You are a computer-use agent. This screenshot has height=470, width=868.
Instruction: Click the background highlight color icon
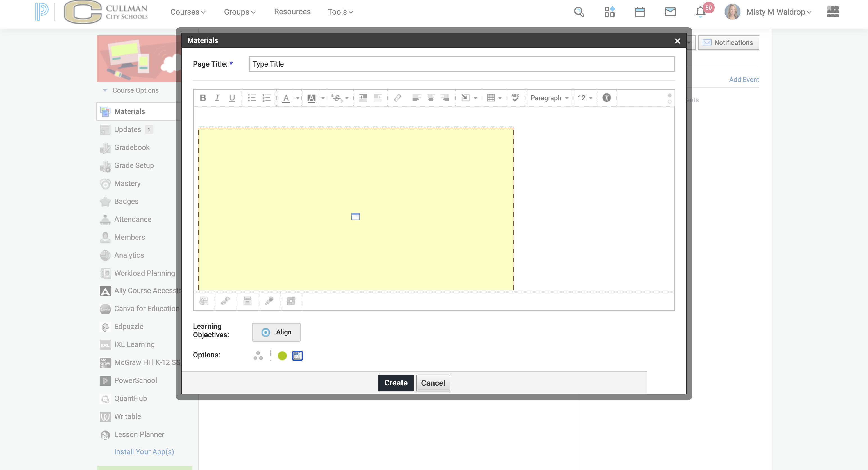pyautogui.click(x=311, y=98)
